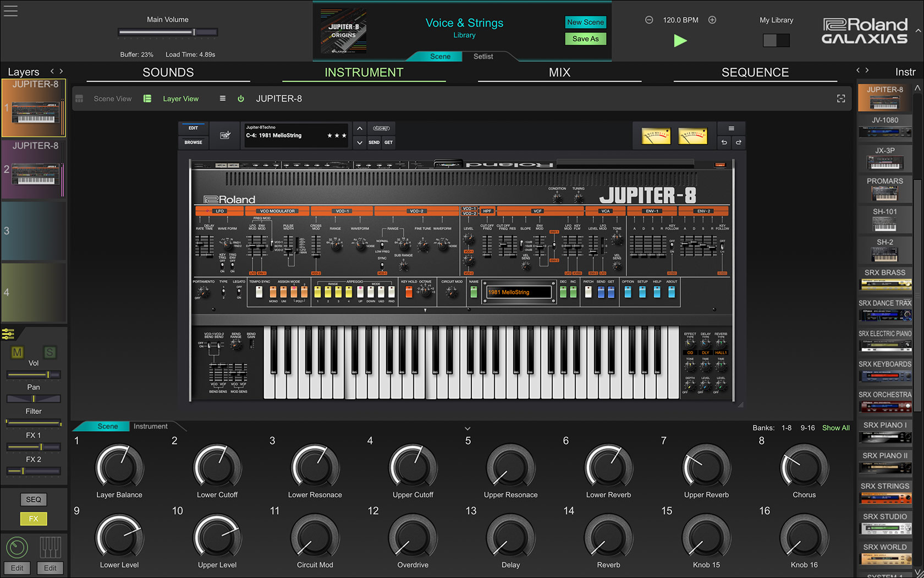Screen dimensions: 924x578
Task: Toggle the yellow FX button
Action: 34,519
